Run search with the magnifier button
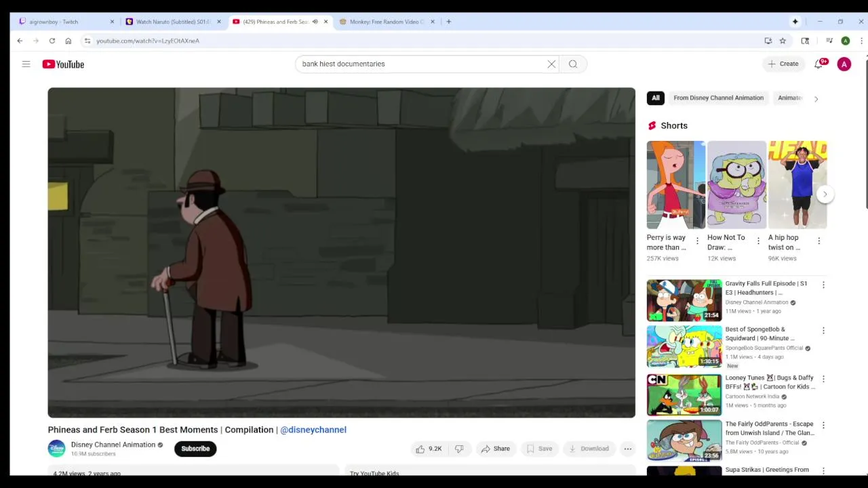This screenshot has height=488, width=868. pyautogui.click(x=573, y=64)
